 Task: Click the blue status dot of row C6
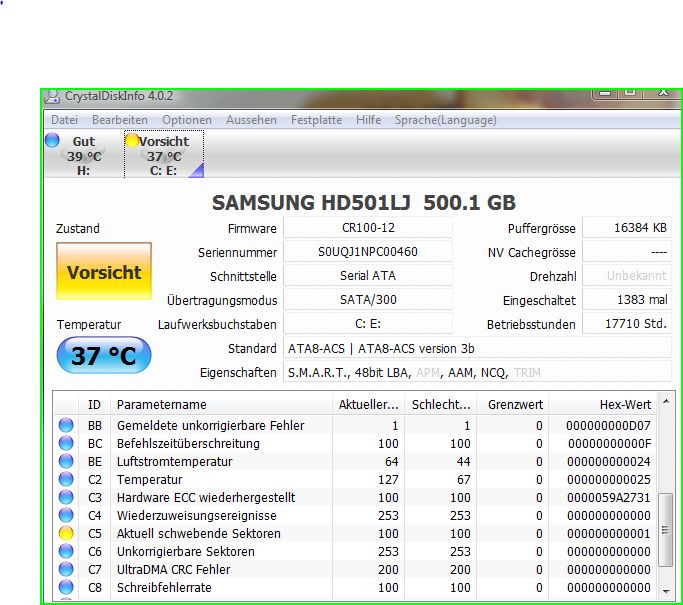click(x=66, y=551)
